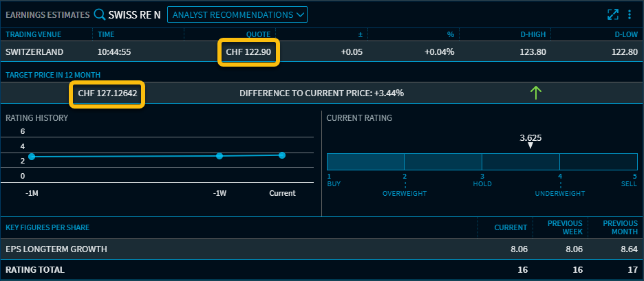Image resolution: width=644 pixels, height=281 pixels.
Task: Click the time value 10:44:55
Action: tap(114, 52)
